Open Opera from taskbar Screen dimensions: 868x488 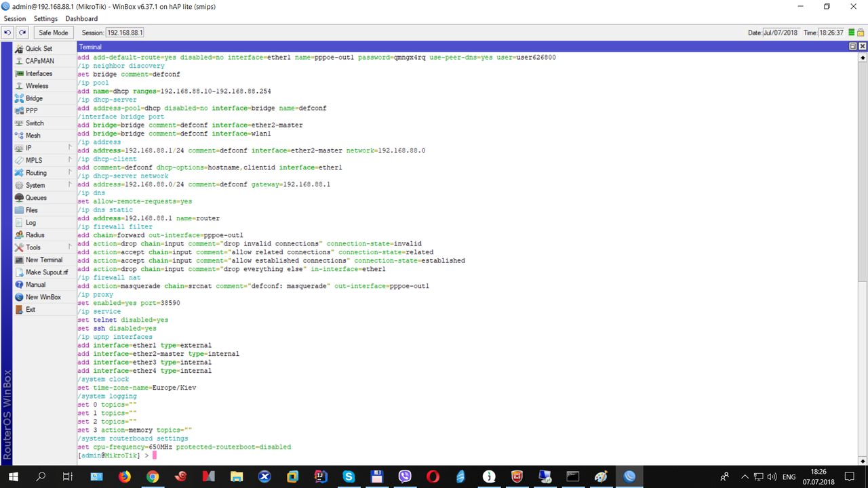433,476
